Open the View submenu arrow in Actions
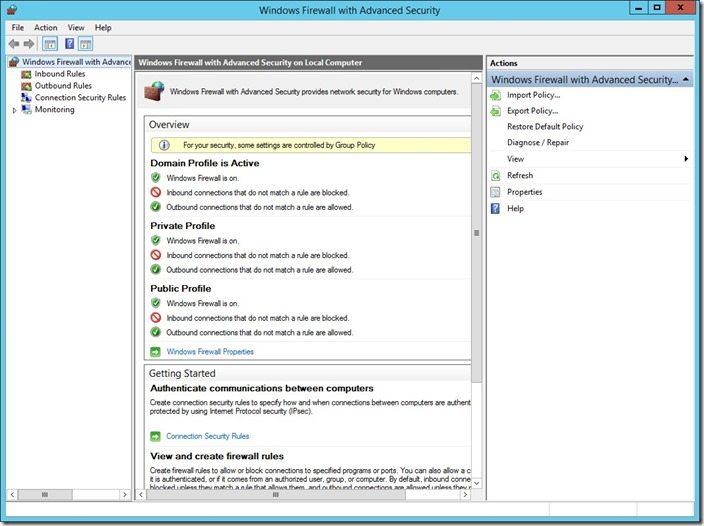 point(686,159)
